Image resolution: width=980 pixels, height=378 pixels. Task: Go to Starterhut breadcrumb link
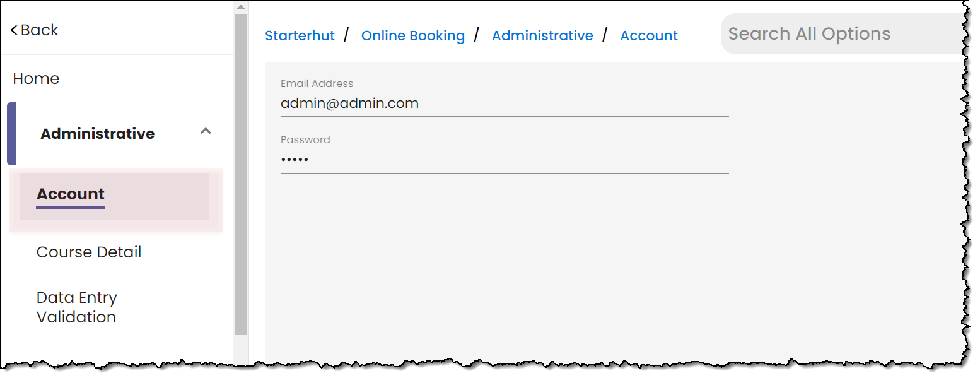coord(300,36)
